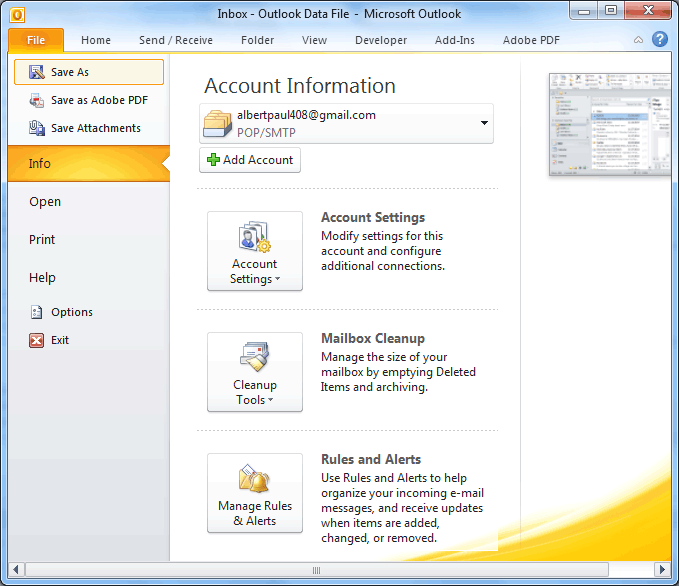The width and height of the screenshot is (679, 586).
Task: Select Info in the backstage menu
Action: click(x=89, y=163)
